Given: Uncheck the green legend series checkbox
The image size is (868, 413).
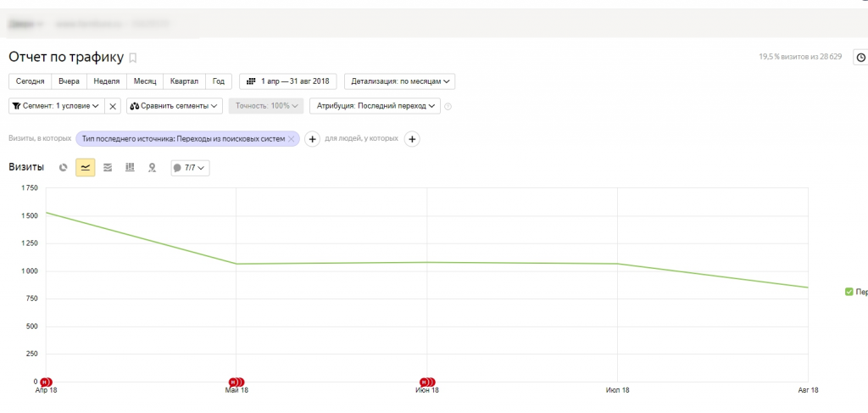Looking at the screenshot, I should tap(849, 292).
